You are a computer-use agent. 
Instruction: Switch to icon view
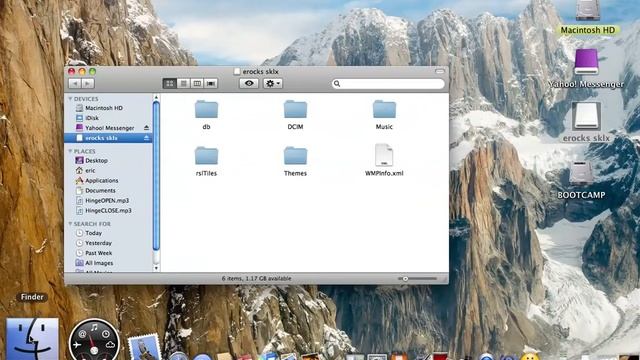click(169, 83)
